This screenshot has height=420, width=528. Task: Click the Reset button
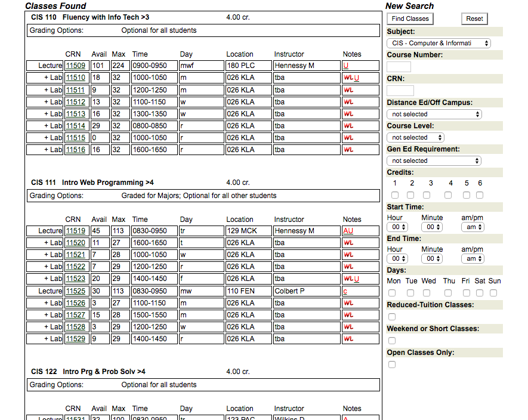474,19
